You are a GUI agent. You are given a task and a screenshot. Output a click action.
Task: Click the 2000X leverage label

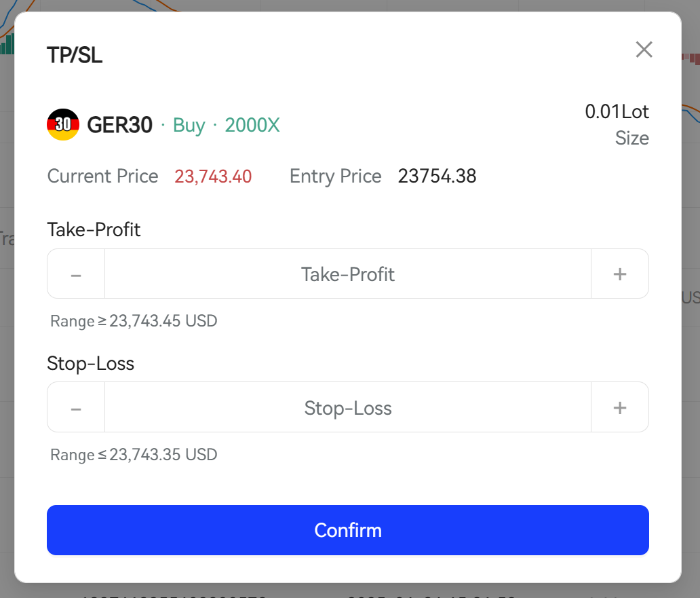point(252,125)
